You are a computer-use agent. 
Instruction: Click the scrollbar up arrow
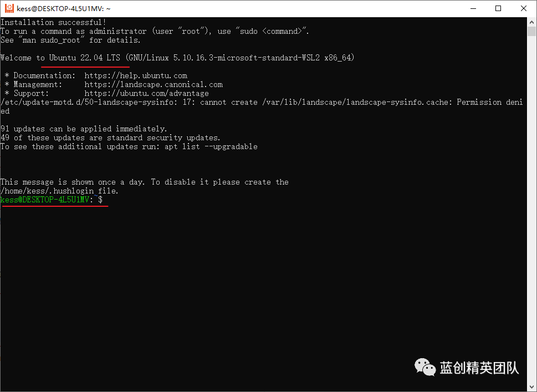[x=531, y=22]
